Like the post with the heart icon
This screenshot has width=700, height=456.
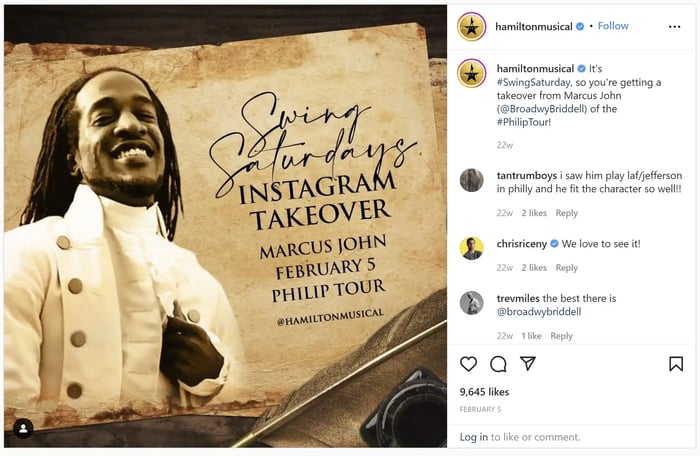coord(468,364)
